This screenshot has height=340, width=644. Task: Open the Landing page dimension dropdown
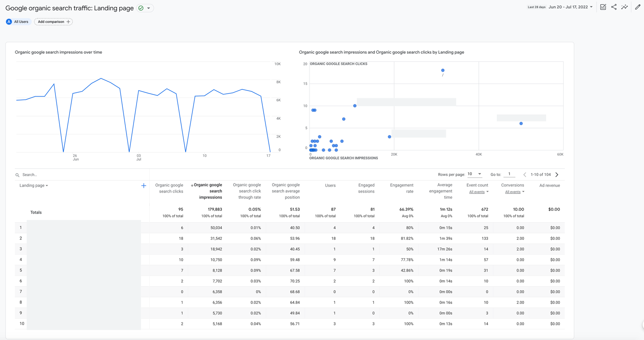point(33,186)
